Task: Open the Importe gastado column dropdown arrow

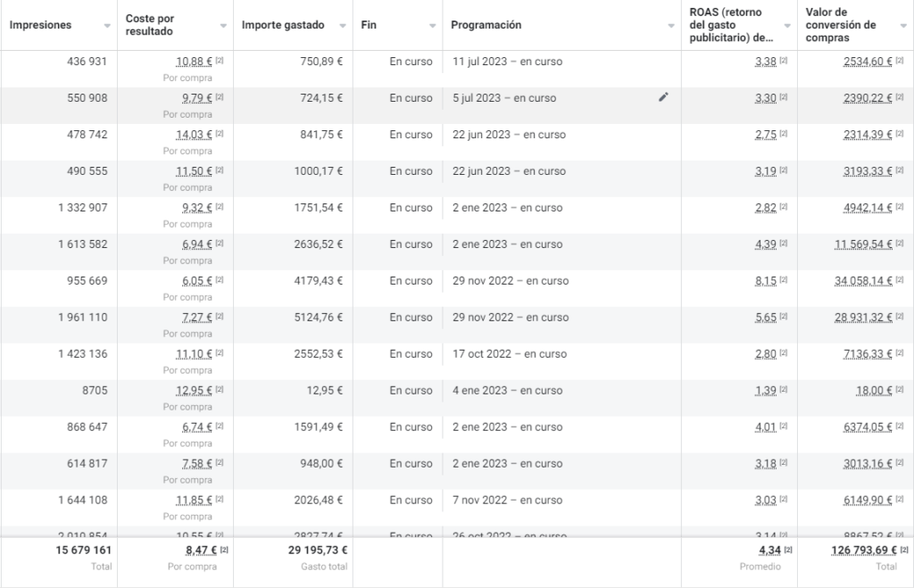Action: point(342,26)
